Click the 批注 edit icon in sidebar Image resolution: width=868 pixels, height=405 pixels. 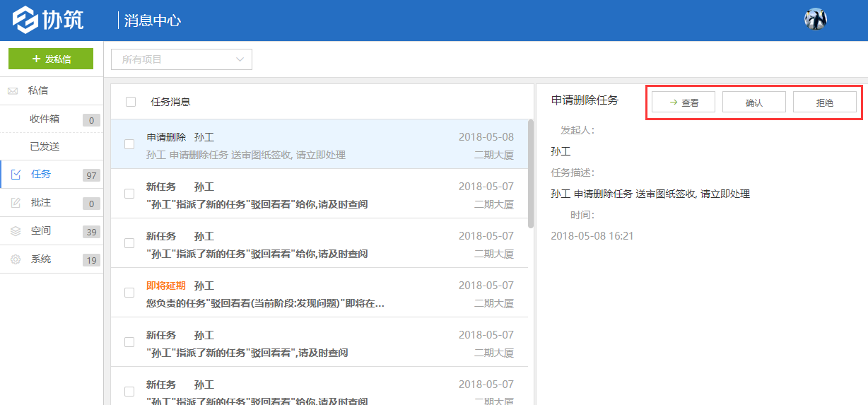tap(16, 203)
